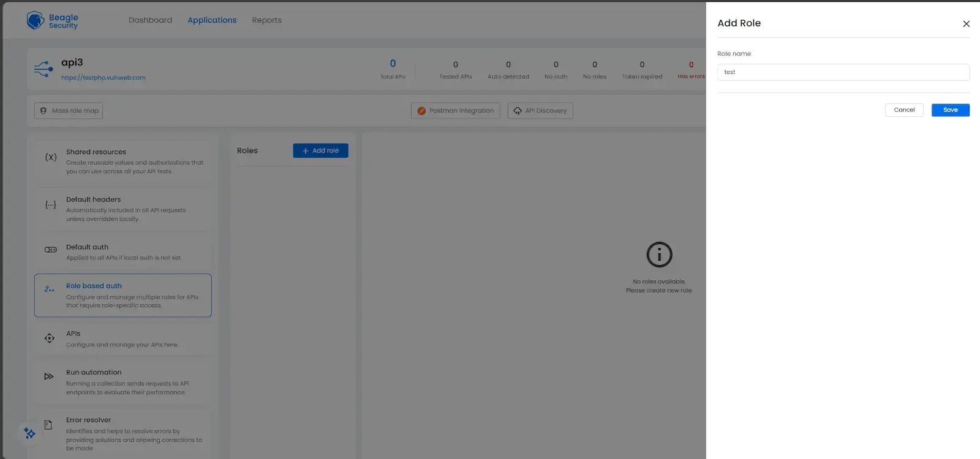Open the Error resolver section

pos(123,434)
